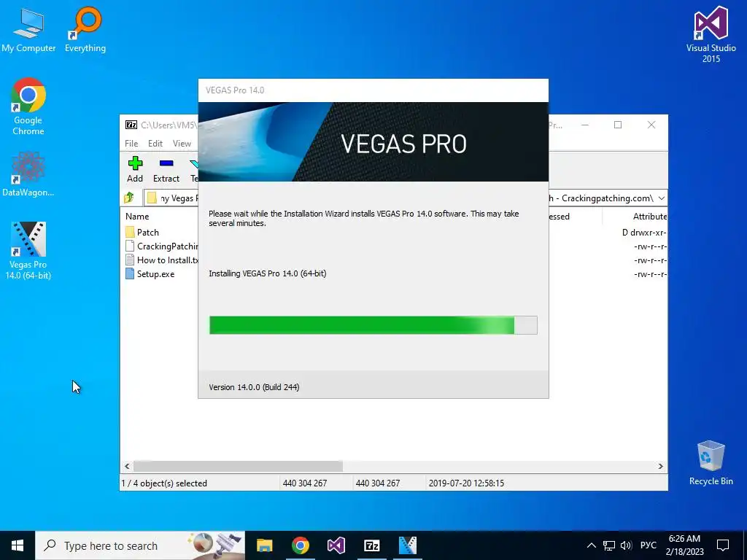Open the notification center
Image resolution: width=747 pixels, height=560 pixels.
tap(723, 545)
